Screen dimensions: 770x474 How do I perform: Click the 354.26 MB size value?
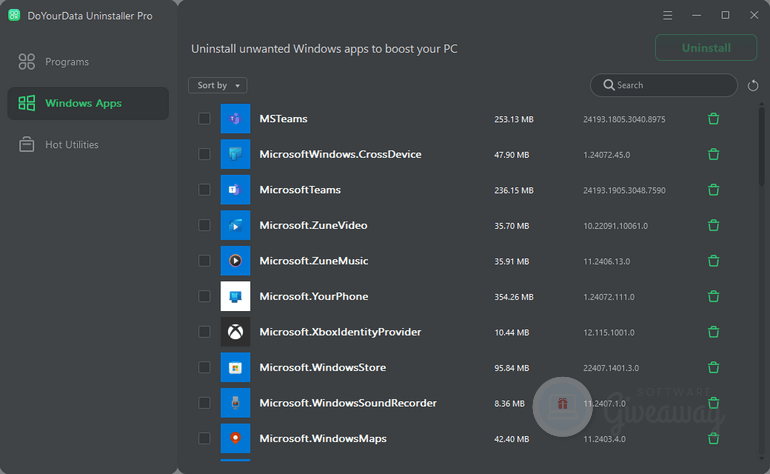click(514, 297)
